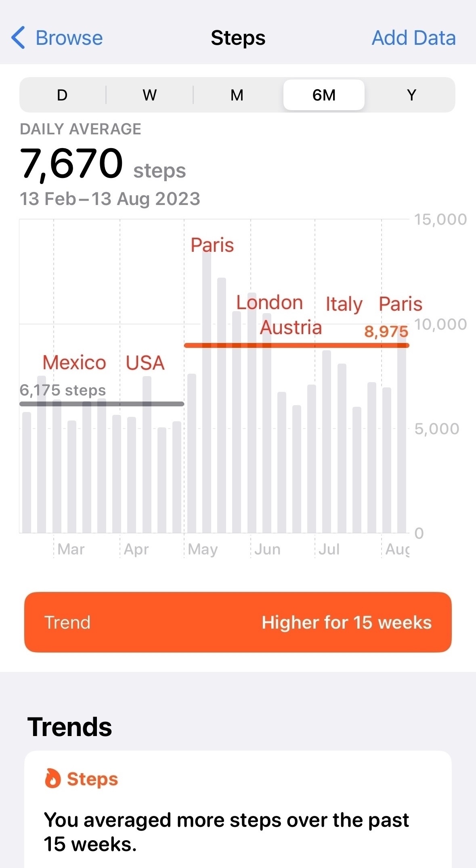Switch to the D day view
The height and width of the screenshot is (868, 476).
(x=62, y=95)
